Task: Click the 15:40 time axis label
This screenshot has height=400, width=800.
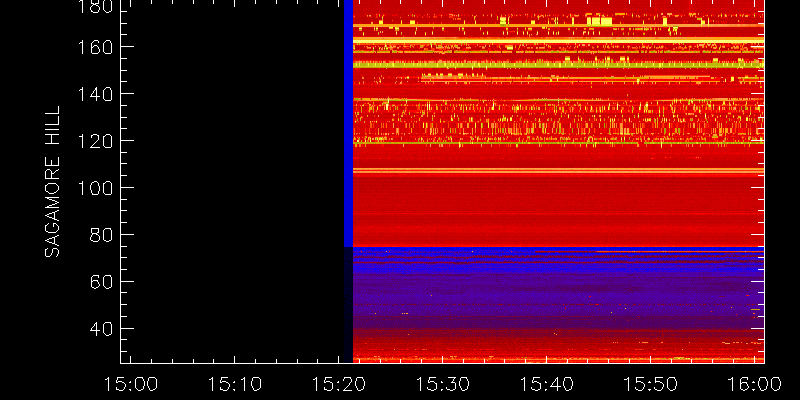Action: point(547,384)
